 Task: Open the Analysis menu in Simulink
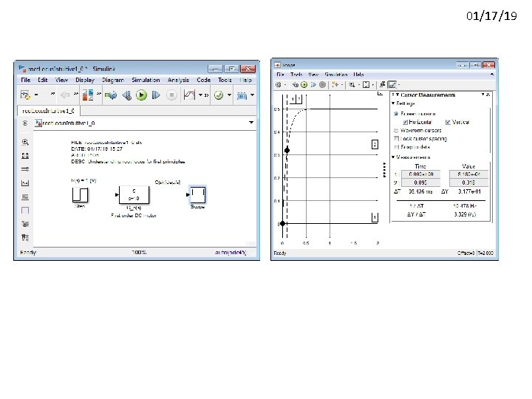(x=178, y=80)
